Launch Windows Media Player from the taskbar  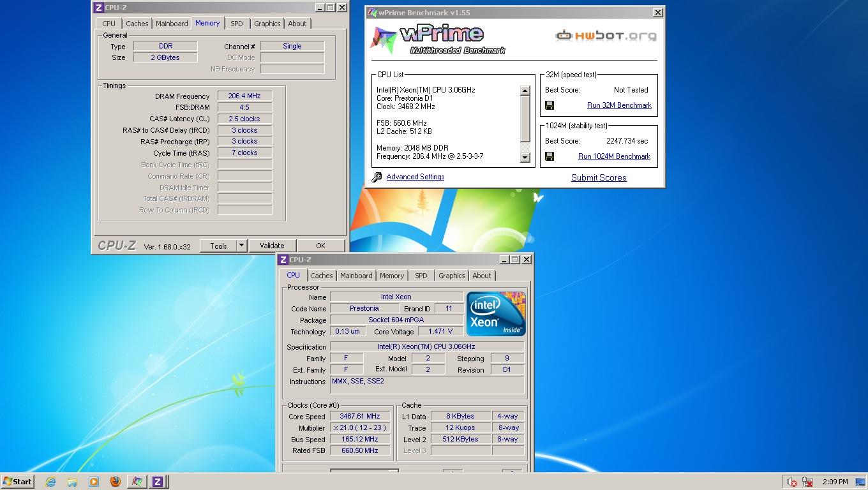point(94,482)
